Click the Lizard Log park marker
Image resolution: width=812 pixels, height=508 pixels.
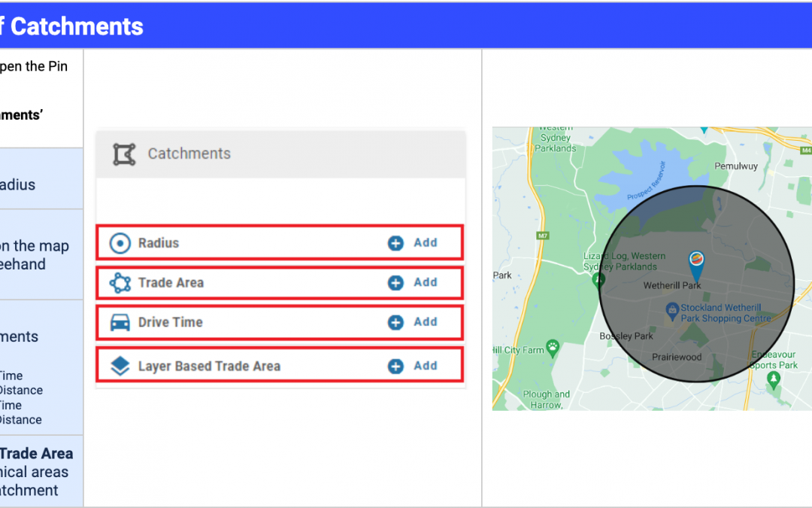pyautogui.click(x=598, y=281)
